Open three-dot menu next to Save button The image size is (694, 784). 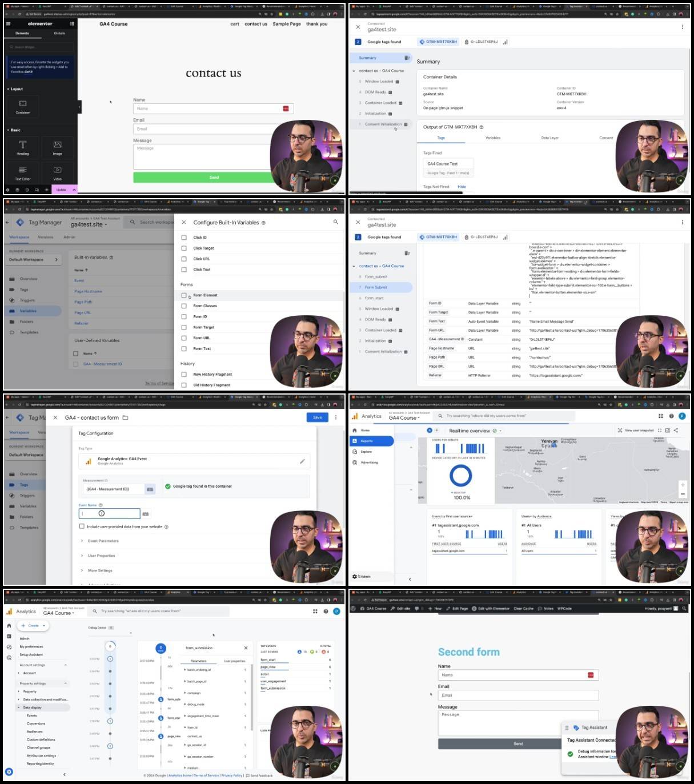tap(336, 417)
